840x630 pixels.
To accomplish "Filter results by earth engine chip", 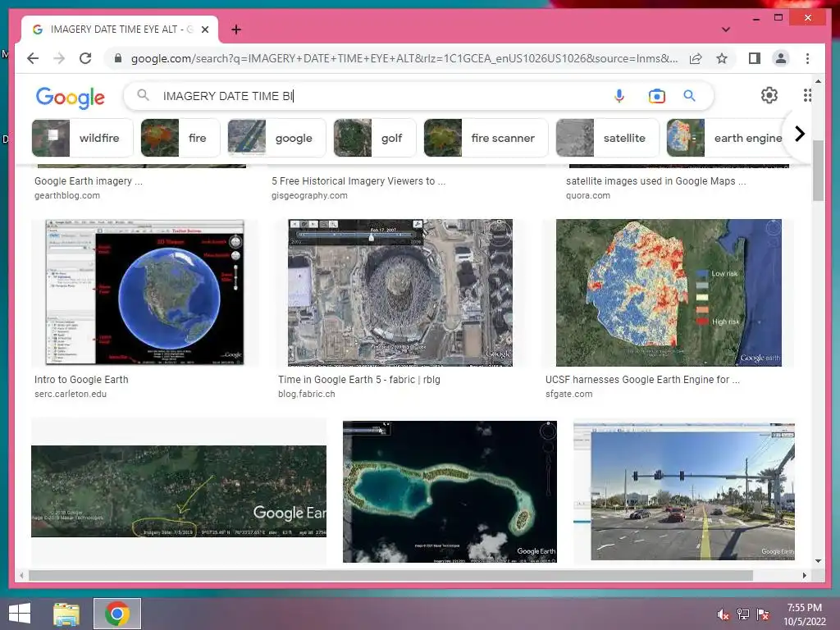I will pos(727,138).
